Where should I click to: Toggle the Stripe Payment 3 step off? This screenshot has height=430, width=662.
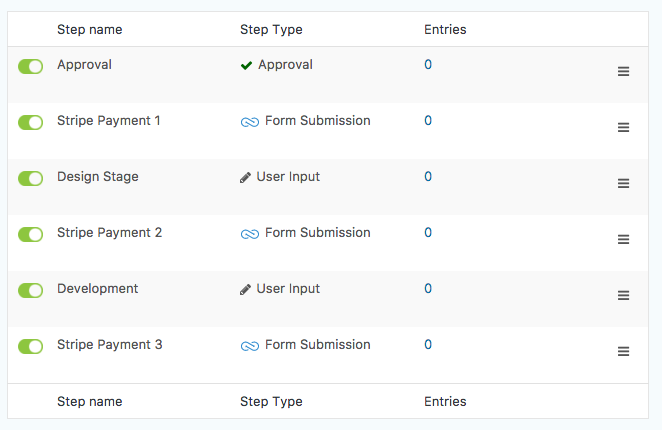31,346
